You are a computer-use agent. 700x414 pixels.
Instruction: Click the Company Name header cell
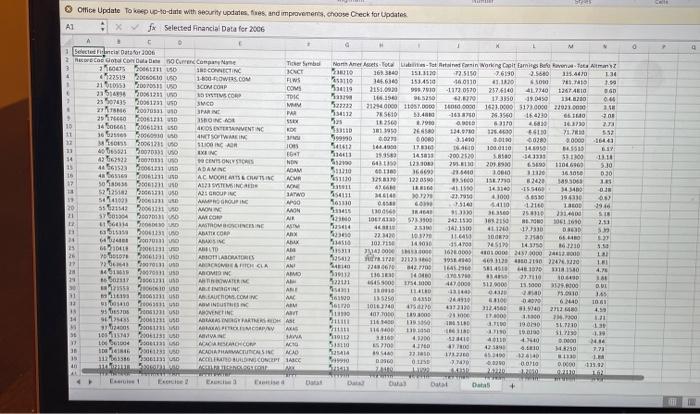coord(240,62)
